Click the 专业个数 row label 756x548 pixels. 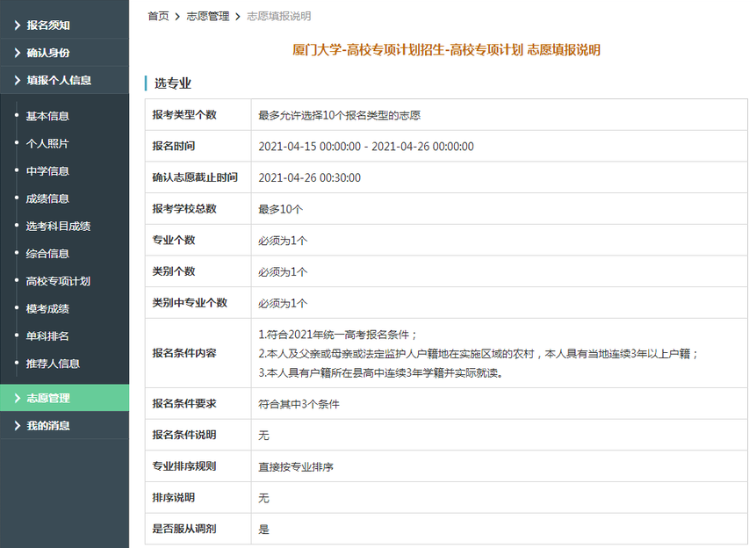(x=174, y=241)
